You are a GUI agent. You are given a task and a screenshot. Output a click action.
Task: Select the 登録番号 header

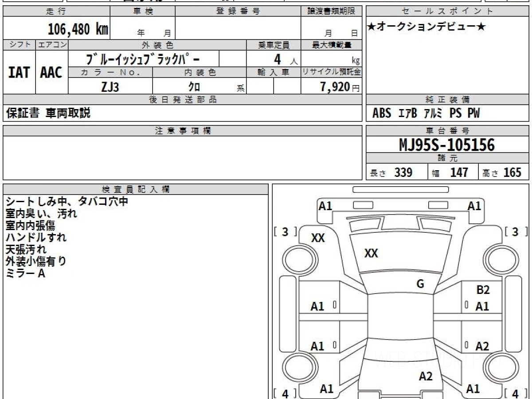pos(238,12)
